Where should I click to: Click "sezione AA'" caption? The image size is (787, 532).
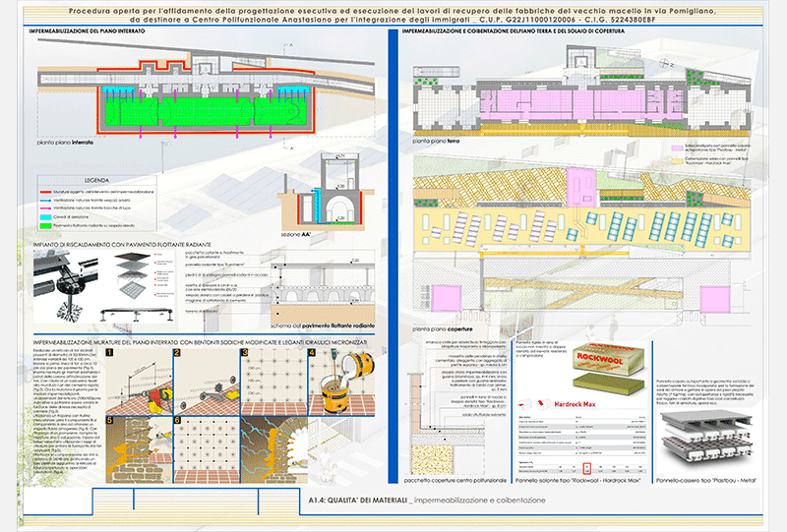[x=296, y=234]
